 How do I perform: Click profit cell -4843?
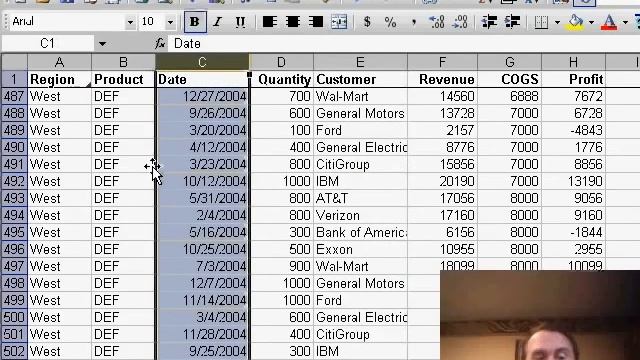(x=573, y=130)
